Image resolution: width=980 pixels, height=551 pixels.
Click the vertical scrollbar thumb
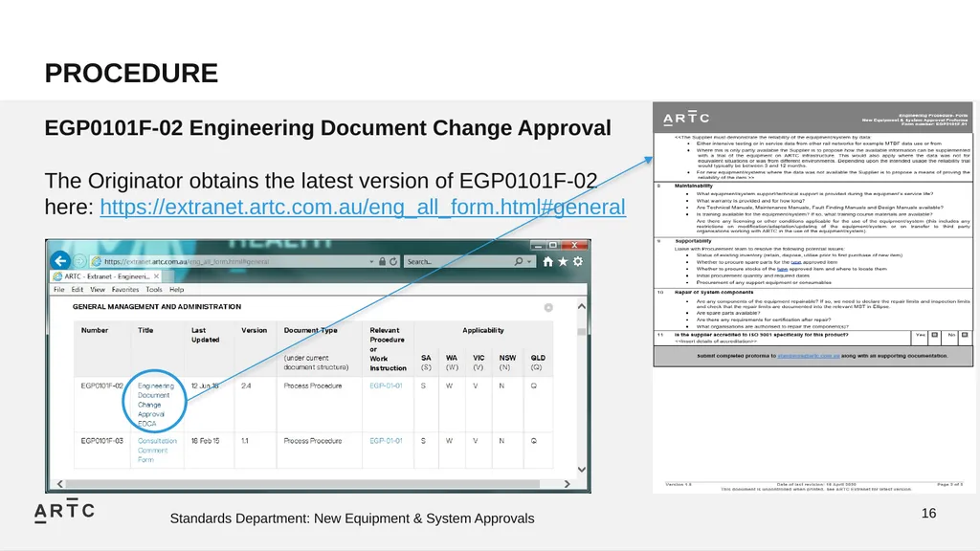pos(581,332)
